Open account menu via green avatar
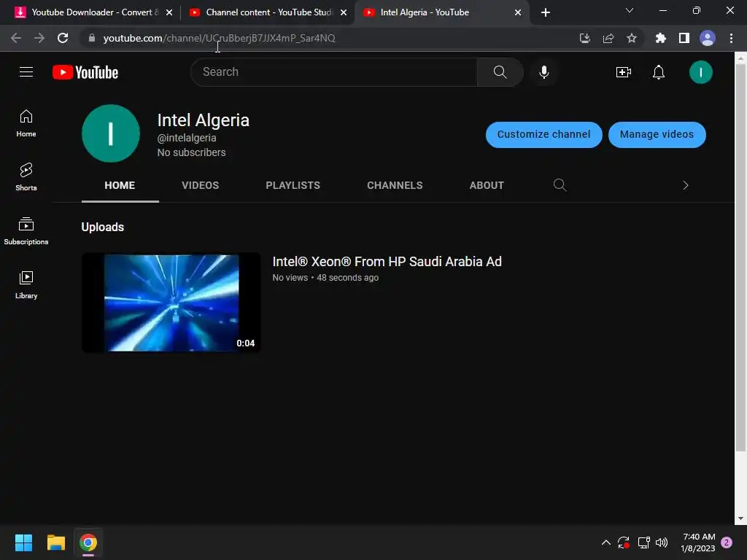 point(700,72)
